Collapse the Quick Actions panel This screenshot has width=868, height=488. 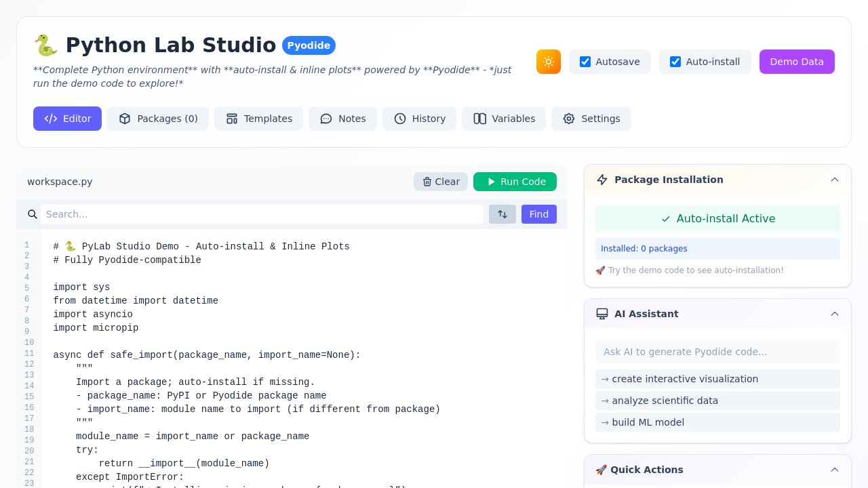835,470
